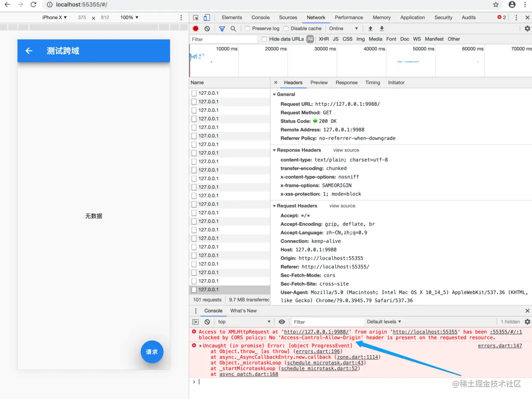
Task: Select the JS request type filter
Action: point(336,39)
